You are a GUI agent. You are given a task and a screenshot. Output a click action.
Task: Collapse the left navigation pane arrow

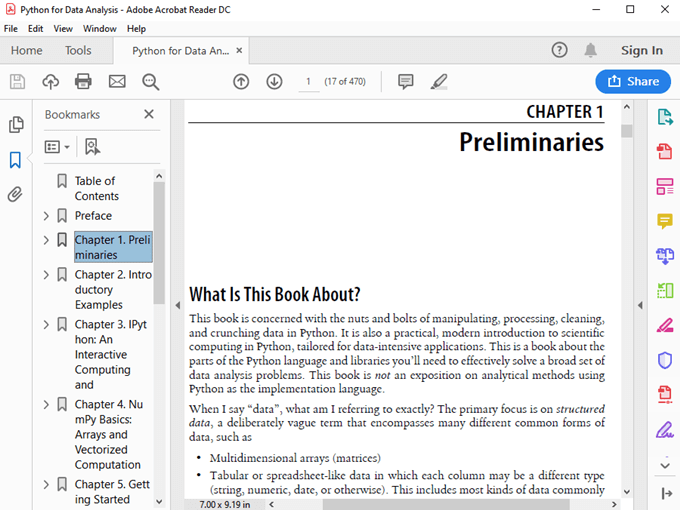click(178, 305)
